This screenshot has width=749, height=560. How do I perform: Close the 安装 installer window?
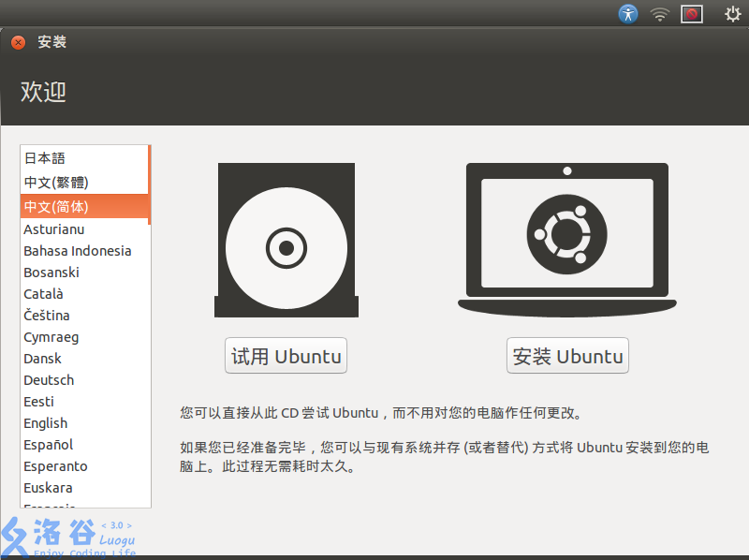coord(18,42)
